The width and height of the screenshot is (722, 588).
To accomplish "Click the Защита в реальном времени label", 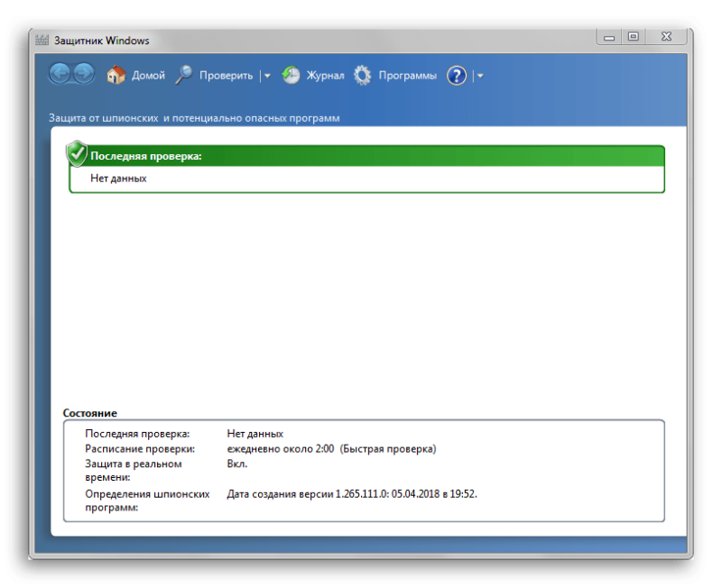I will click(134, 470).
